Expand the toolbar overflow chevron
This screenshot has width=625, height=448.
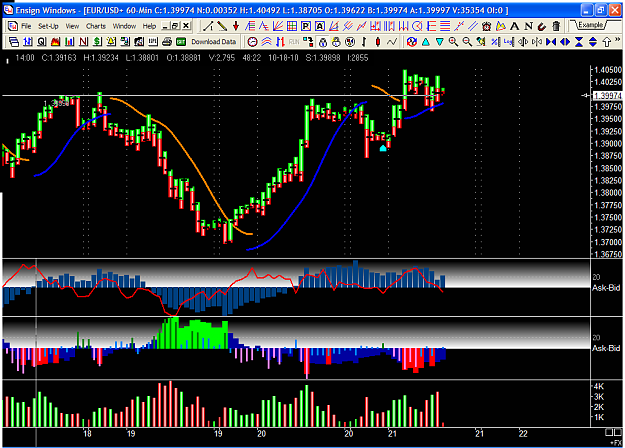click(618, 39)
